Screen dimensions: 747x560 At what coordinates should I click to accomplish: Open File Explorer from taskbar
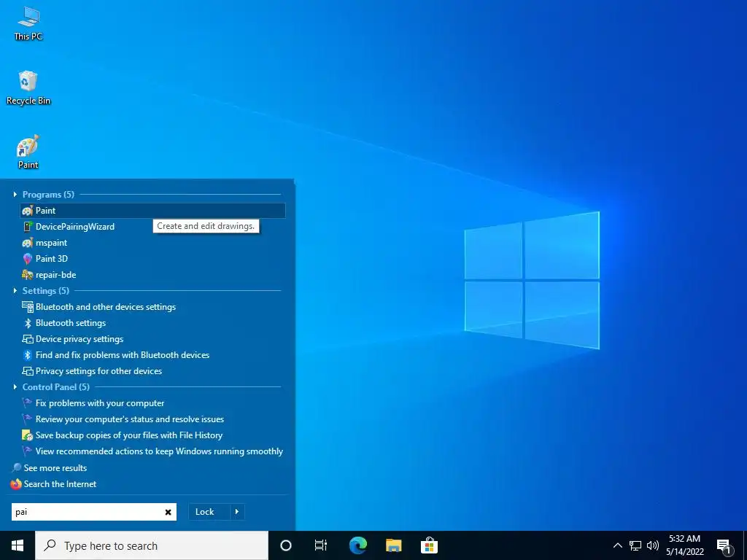coord(393,545)
